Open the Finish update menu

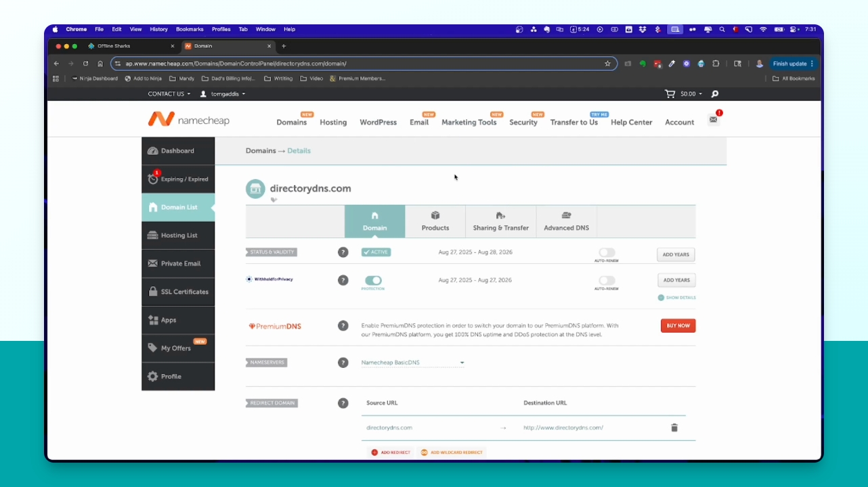[793, 64]
